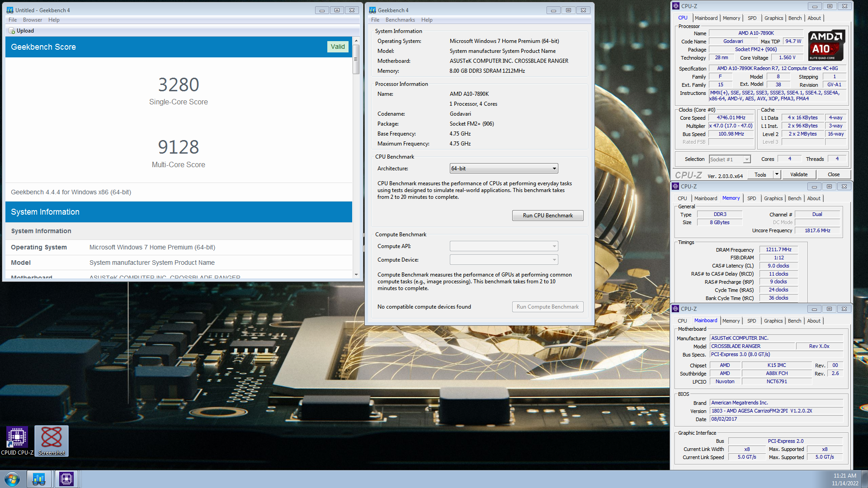The image size is (868, 488).
Task: Open the Browser menu
Action: click(33, 20)
